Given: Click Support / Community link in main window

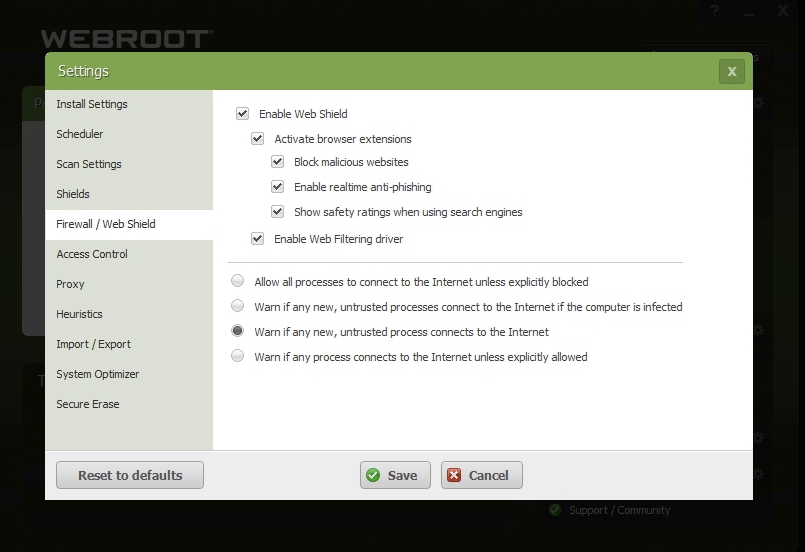Looking at the screenshot, I should [x=619, y=510].
